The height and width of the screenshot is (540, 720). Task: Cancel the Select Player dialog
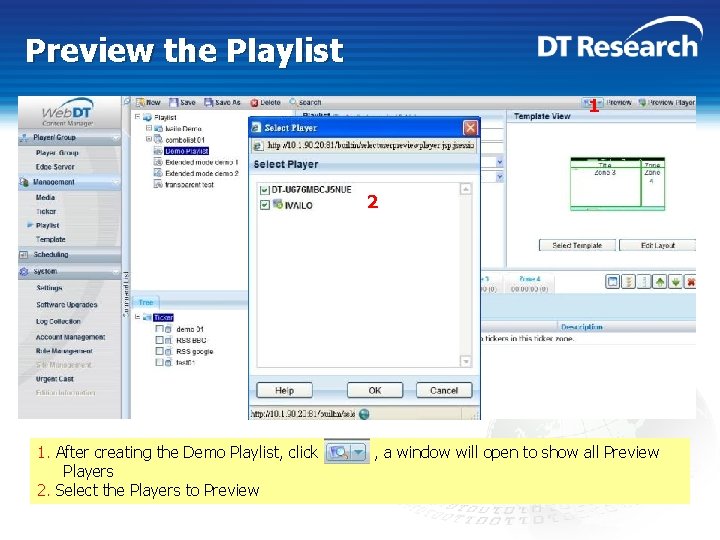pos(444,390)
